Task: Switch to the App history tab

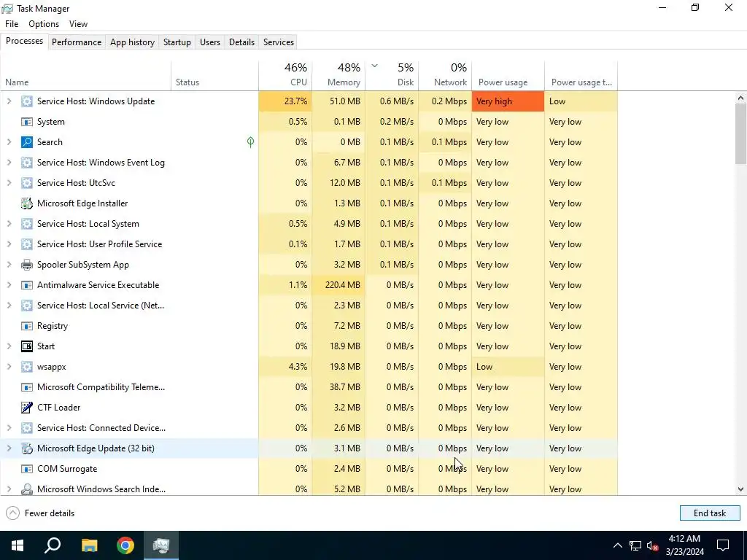Action: coord(133,42)
